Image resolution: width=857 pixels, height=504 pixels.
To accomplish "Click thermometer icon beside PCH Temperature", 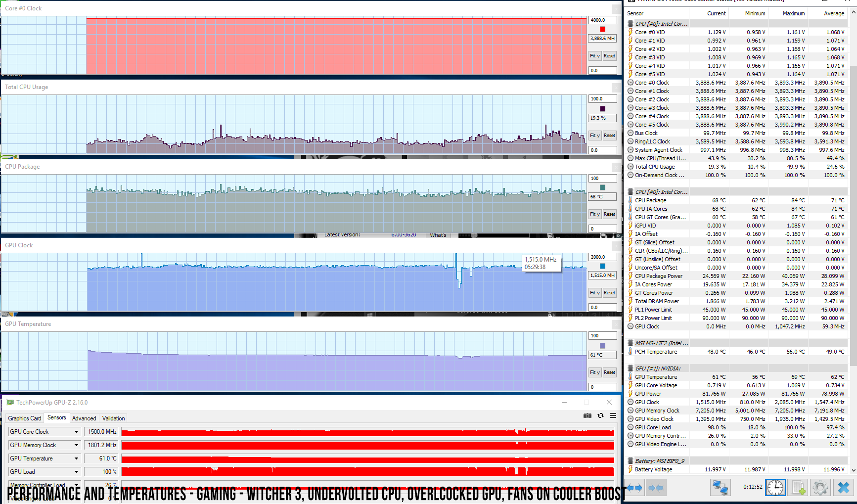I will tap(631, 352).
